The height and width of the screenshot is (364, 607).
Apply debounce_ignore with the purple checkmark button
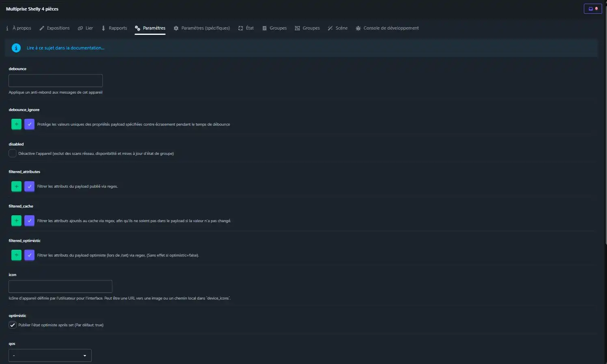coord(29,124)
